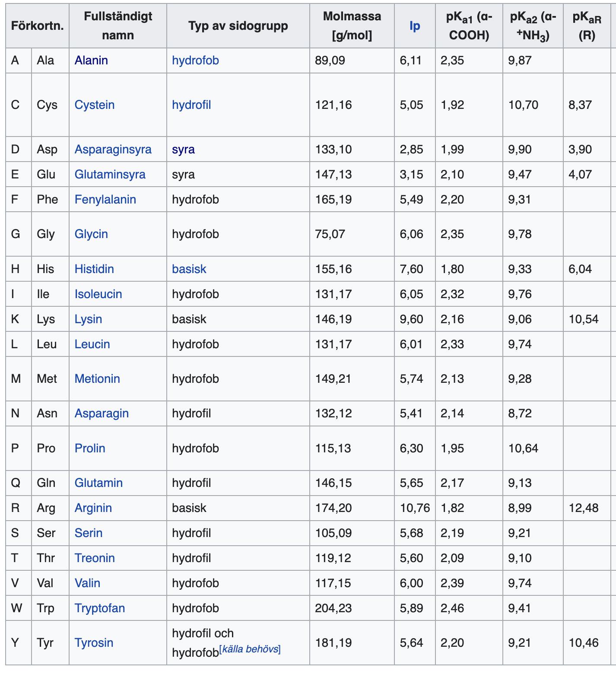
Task: Click the Lysin amino acid link
Action: (88, 319)
